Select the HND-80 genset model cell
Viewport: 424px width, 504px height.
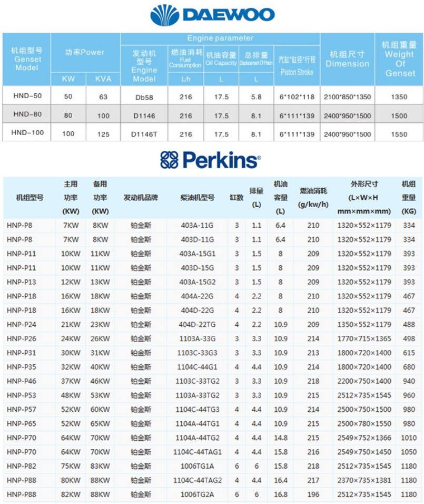[27, 114]
